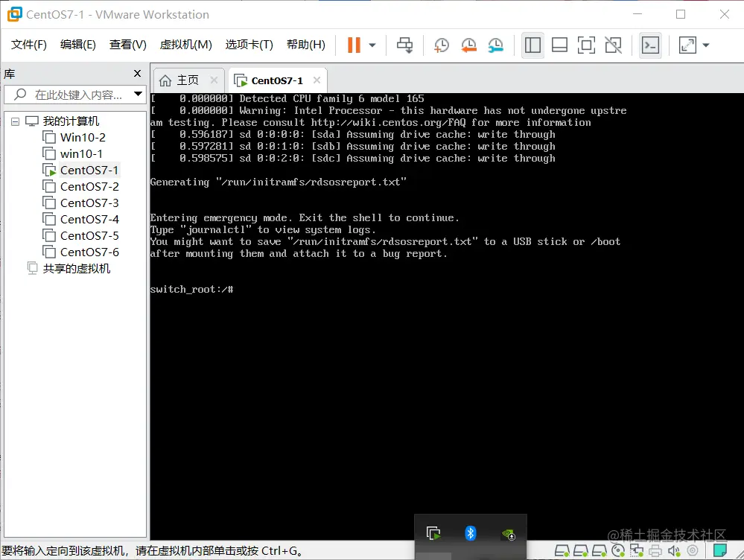Select CentOS7-2 virtual machine
Image resolution: width=744 pixels, height=560 pixels.
89,186
